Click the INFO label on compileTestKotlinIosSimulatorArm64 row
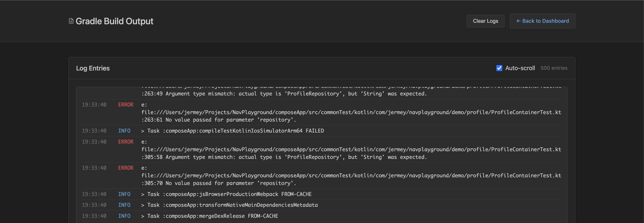The width and height of the screenshot is (644, 223). coord(124,131)
